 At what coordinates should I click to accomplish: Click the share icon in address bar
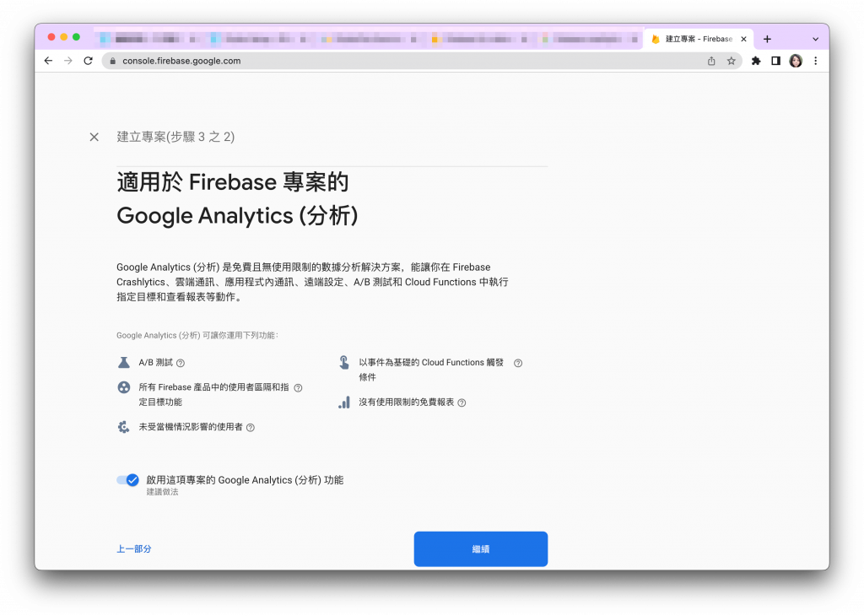pos(711,61)
